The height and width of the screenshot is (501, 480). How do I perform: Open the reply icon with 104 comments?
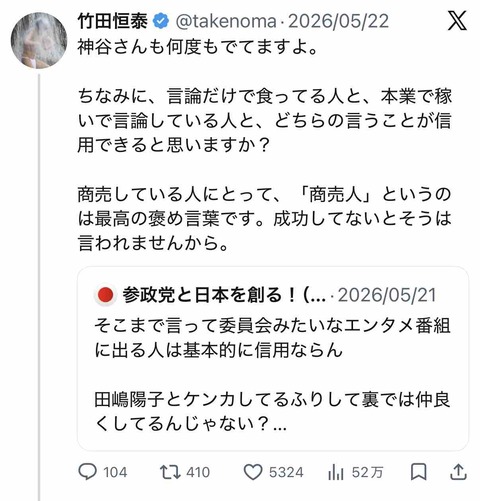tap(87, 472)
